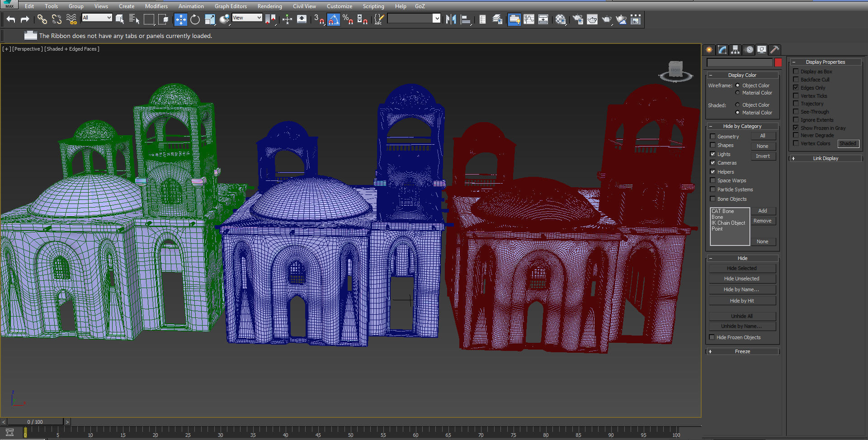Viewport: 868px width, 440px height.
Task: Click the Unhide by Name button
Action: [742, 326]
